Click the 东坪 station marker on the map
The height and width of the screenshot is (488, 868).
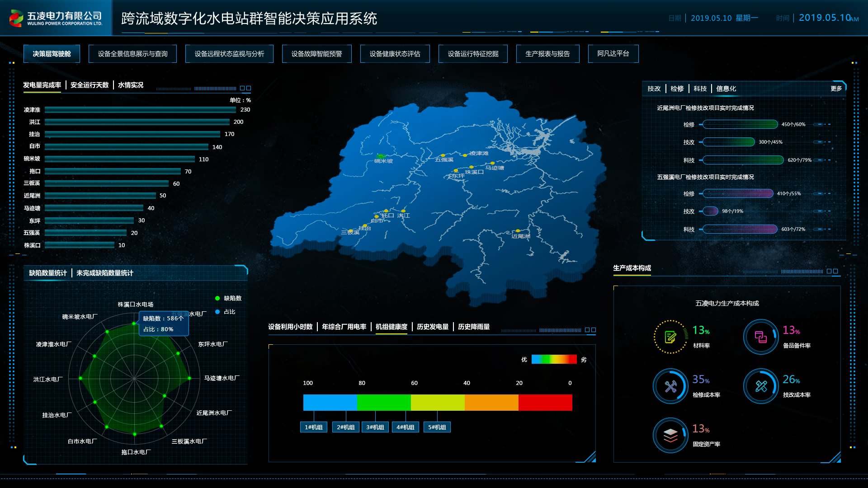click(456, 171)
